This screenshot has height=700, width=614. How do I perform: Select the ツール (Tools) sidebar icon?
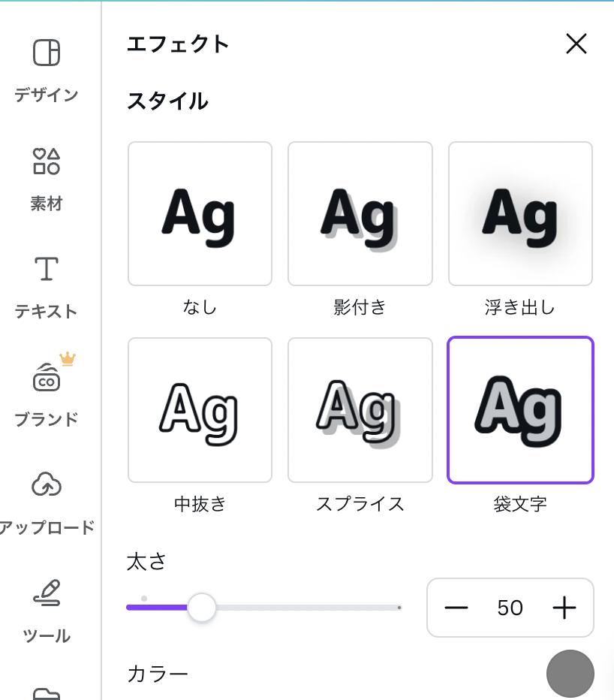[47, 593]
